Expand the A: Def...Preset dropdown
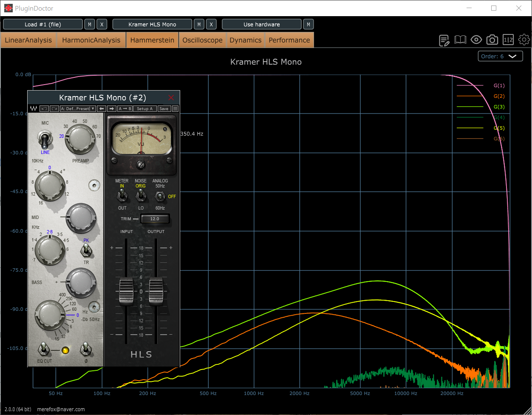 (78, 109)
